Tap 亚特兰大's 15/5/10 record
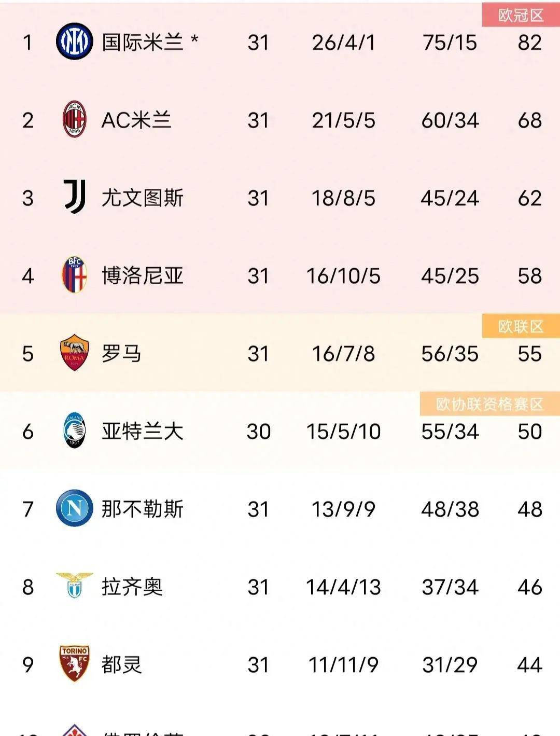This screenshot has height=736, width=560. tap(343, 432)
